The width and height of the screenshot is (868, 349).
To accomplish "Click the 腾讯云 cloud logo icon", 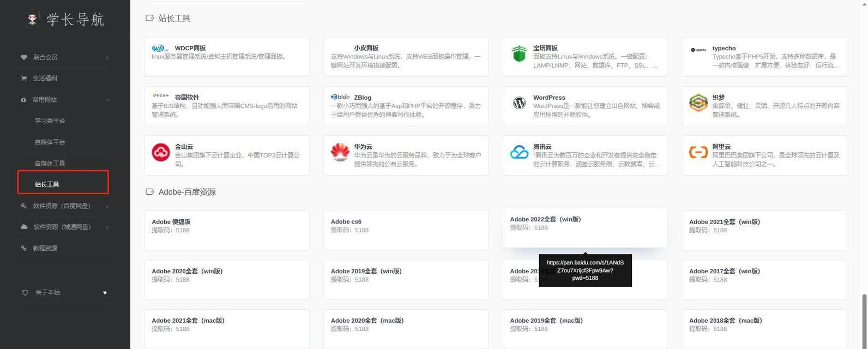I will (519, 152).
